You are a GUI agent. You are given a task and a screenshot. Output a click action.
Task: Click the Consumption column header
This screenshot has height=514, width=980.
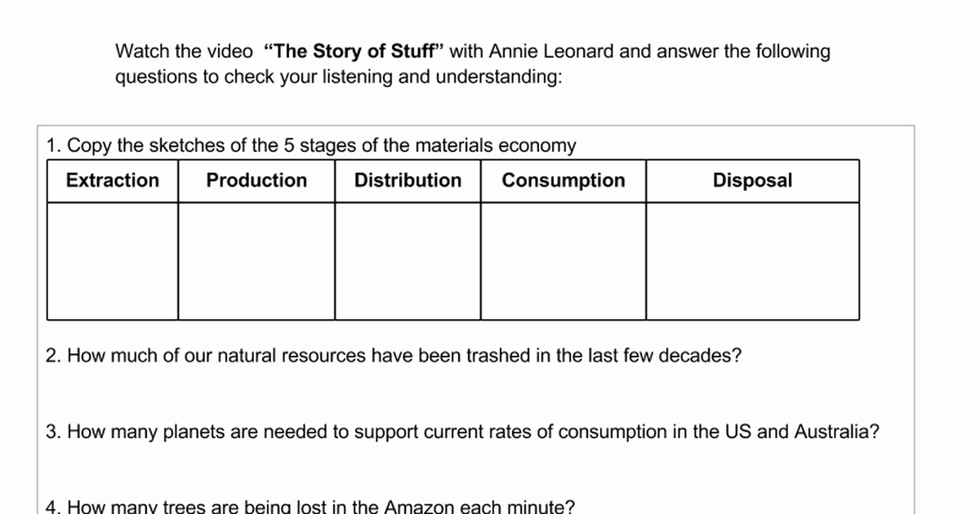tap(563, 180)
